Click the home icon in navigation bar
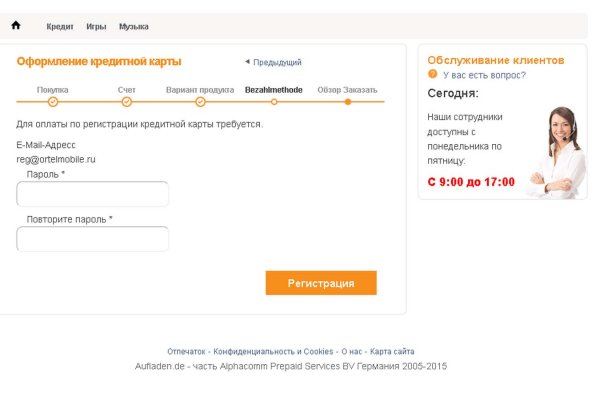The width and height of the screenshot is (600, 400). point(16,25)
